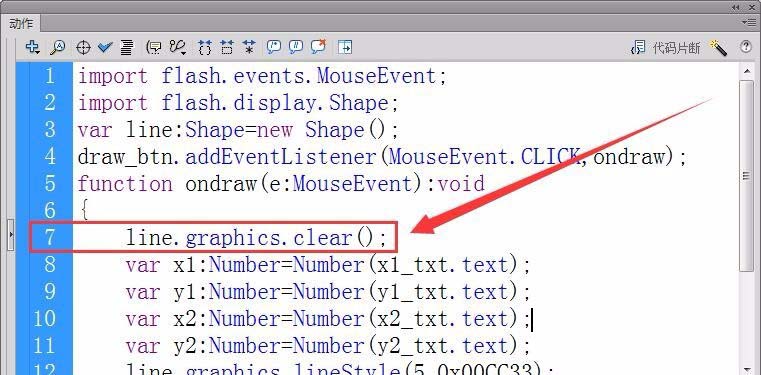
Task: Open the Find magnifier tool
Action: [58, 47]
